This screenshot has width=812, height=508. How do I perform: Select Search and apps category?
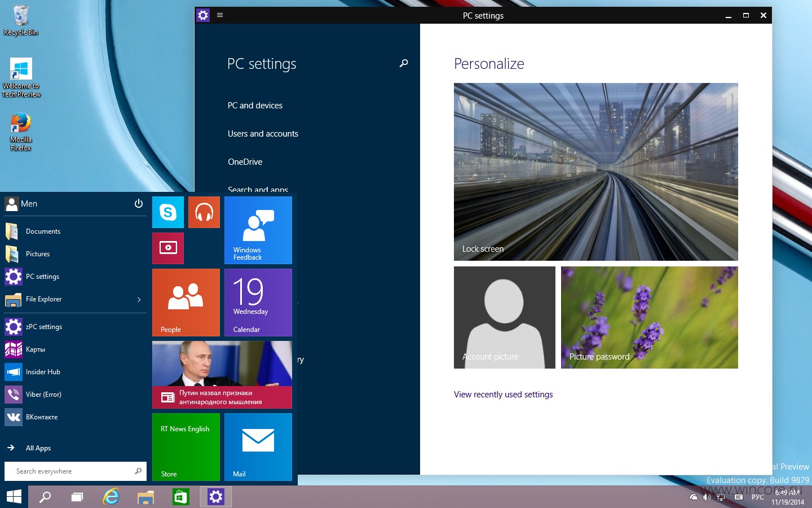[x=258, y=189]
